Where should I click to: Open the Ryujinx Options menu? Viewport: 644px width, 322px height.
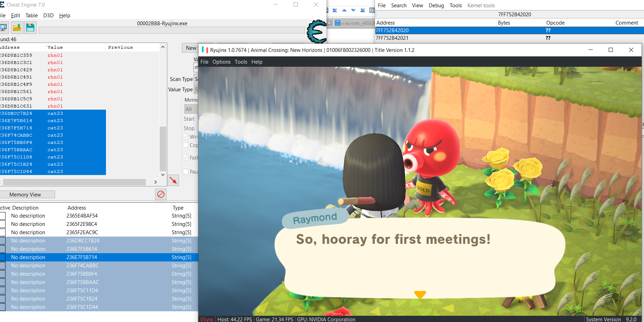(222, 62)
